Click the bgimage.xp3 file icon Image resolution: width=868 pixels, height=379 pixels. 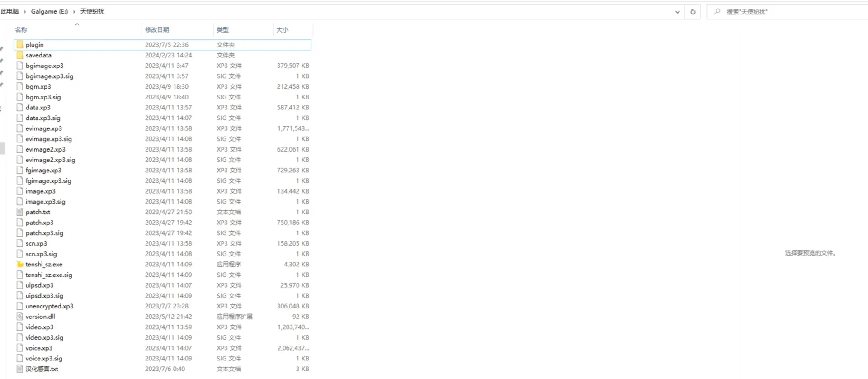pyautogui.click(x=19, y=65)
